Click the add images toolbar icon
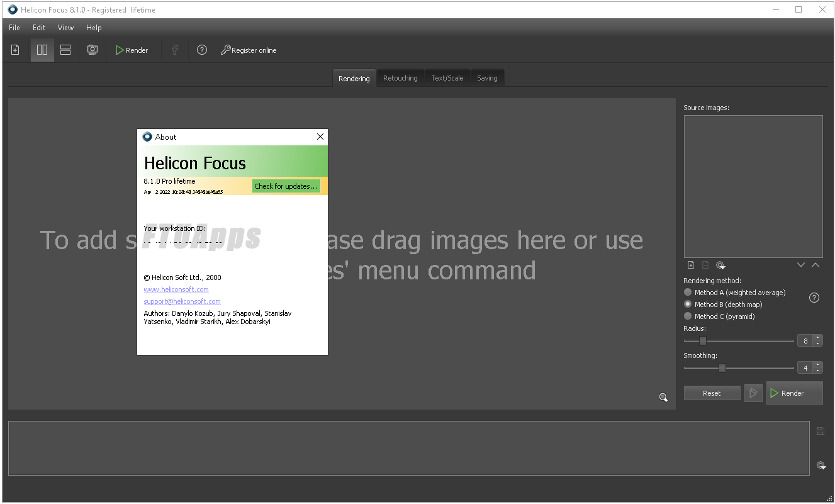 pyautogui.click(x=16, y=50)
